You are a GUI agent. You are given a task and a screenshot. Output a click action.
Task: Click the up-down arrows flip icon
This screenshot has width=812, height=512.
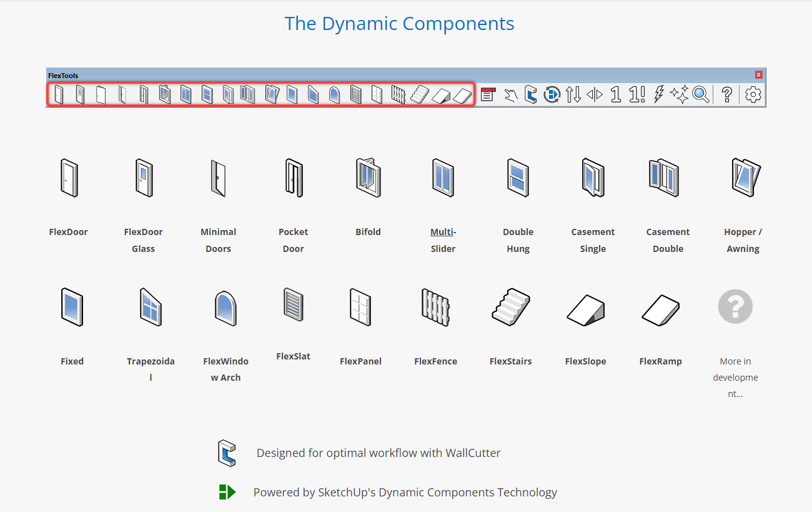573,94
